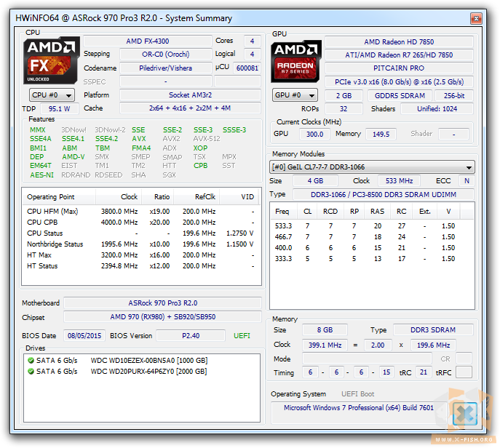The image size is (500, 448).
Task: Select the HT Max row
Action: tap(140, 255)
